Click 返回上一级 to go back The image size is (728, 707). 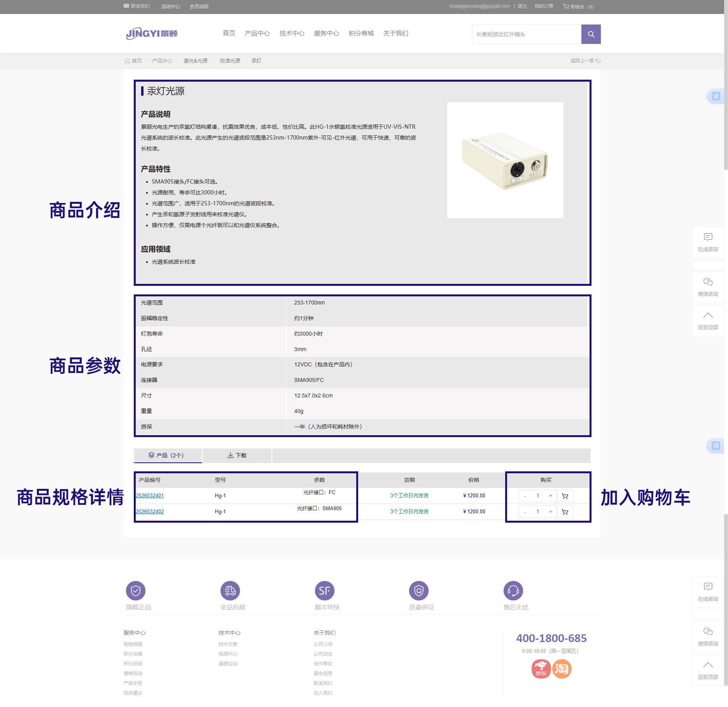coord(585,61)
